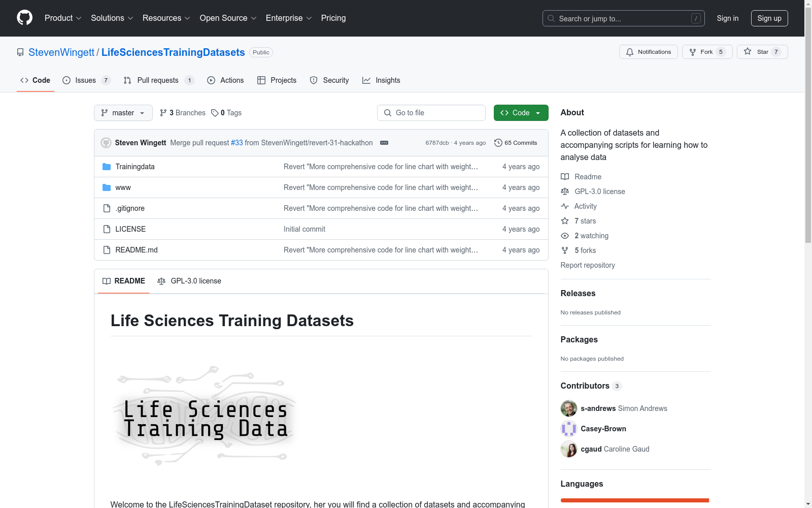Open the LICENSE file

pos(130,229)
